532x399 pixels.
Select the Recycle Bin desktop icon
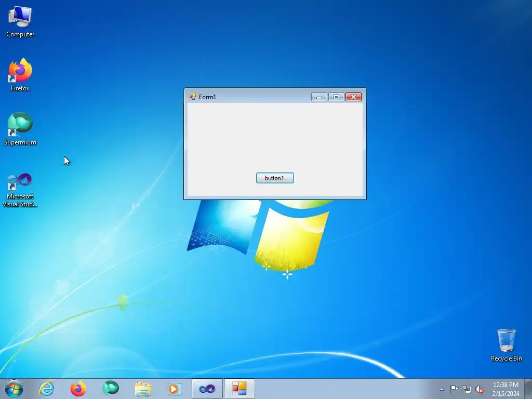tap(506, 345)
